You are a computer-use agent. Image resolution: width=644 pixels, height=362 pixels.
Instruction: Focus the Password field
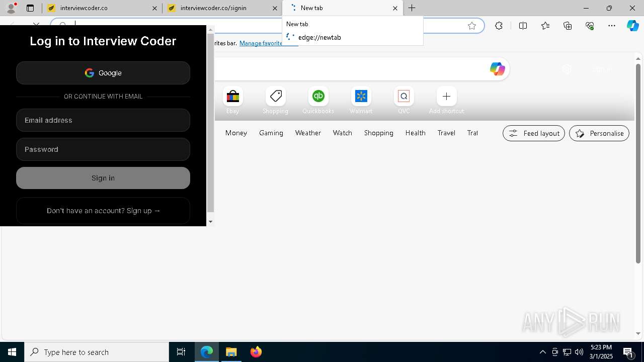tap(103, 149)
